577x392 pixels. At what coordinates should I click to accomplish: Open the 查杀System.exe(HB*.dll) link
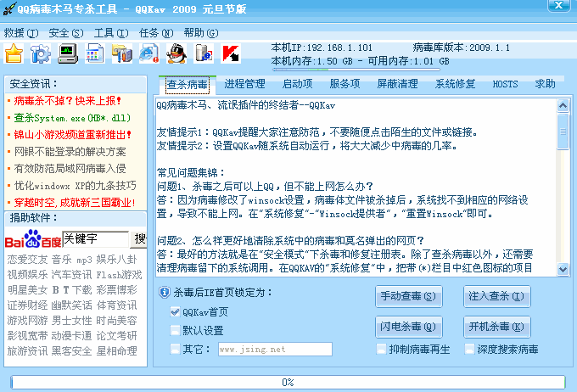point(72,118)
